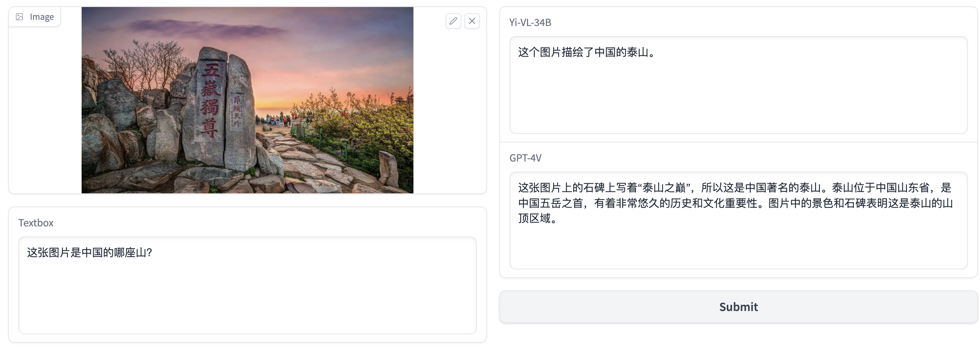Click the "Textbox" field label

(x=36, y=223)
